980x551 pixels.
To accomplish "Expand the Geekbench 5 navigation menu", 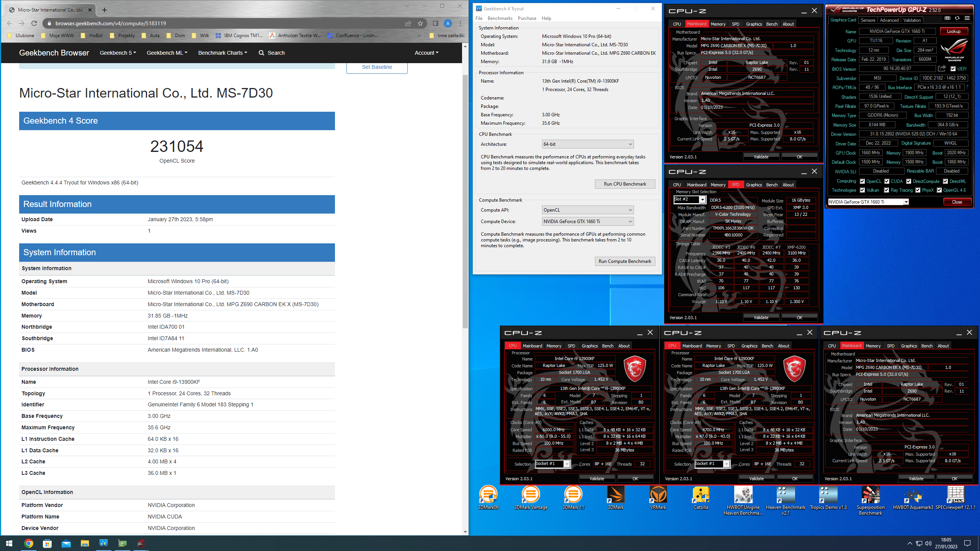I will (x=118, y=53).
